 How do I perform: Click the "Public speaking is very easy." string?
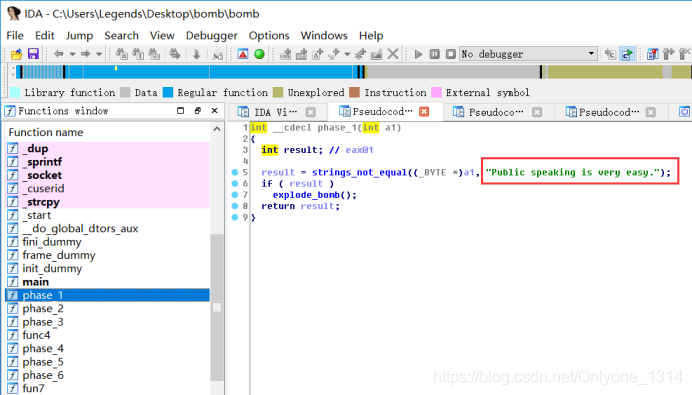(x=572, y=172)
